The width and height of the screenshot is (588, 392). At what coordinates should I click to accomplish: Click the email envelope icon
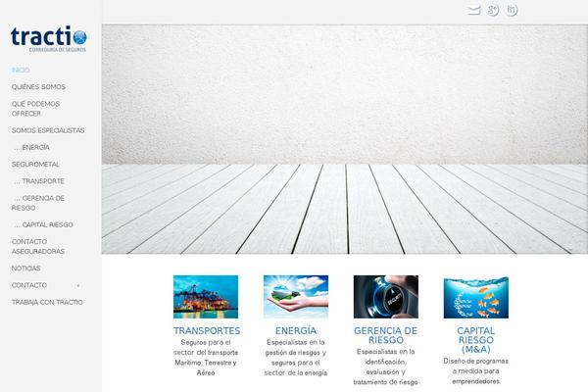474,10
